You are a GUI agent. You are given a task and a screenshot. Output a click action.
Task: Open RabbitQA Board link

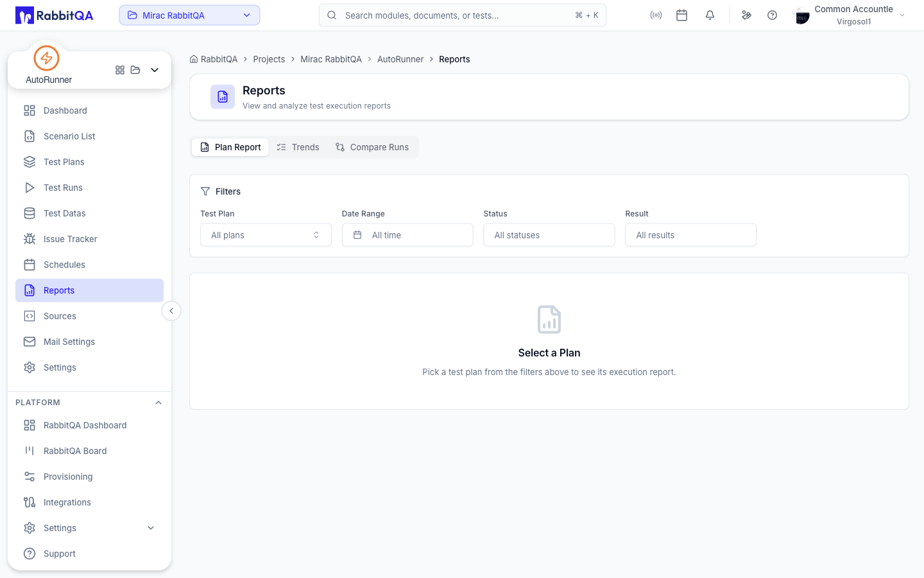point(89,451)
